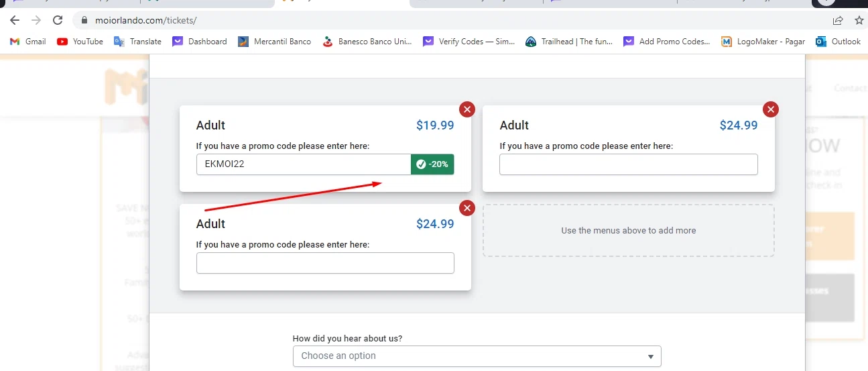
Task: Open the YouTube bookmark
Action: 80,42
